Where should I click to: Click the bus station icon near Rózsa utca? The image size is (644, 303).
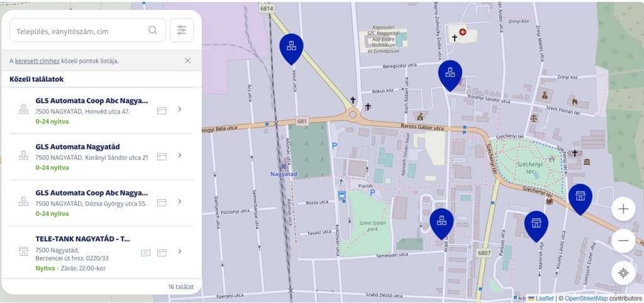(341, 196)
